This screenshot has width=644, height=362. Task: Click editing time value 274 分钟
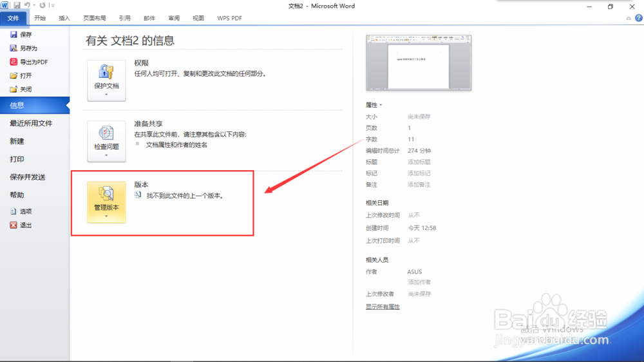pyautogui.click(x=419, y=151)
